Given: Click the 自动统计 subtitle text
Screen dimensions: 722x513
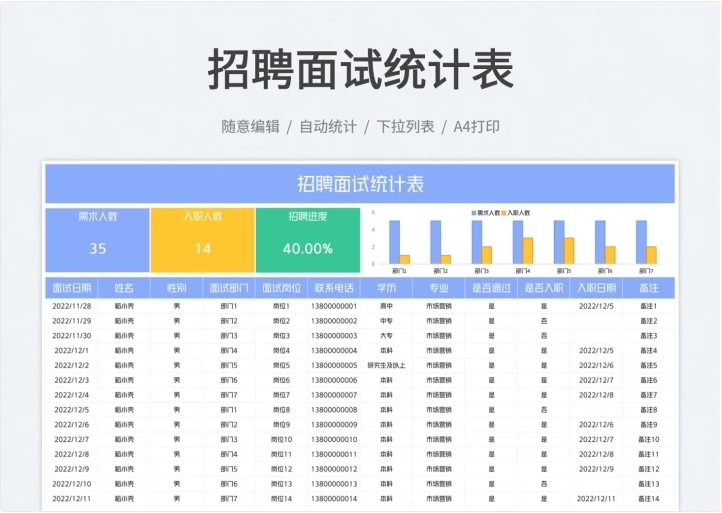Looking at the screenshot, I should coord(328,126).
